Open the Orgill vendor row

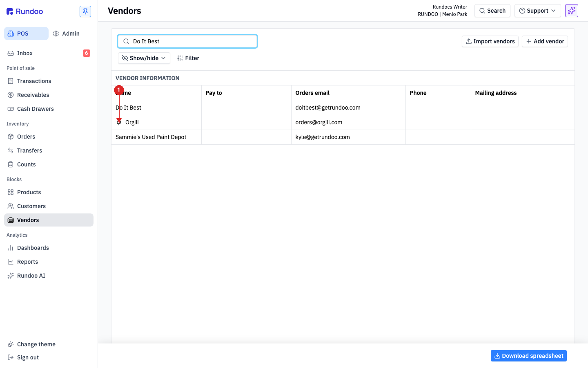343,122
